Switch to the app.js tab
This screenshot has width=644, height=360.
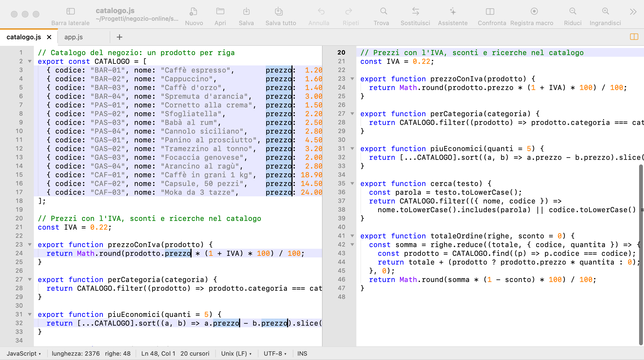73,37
